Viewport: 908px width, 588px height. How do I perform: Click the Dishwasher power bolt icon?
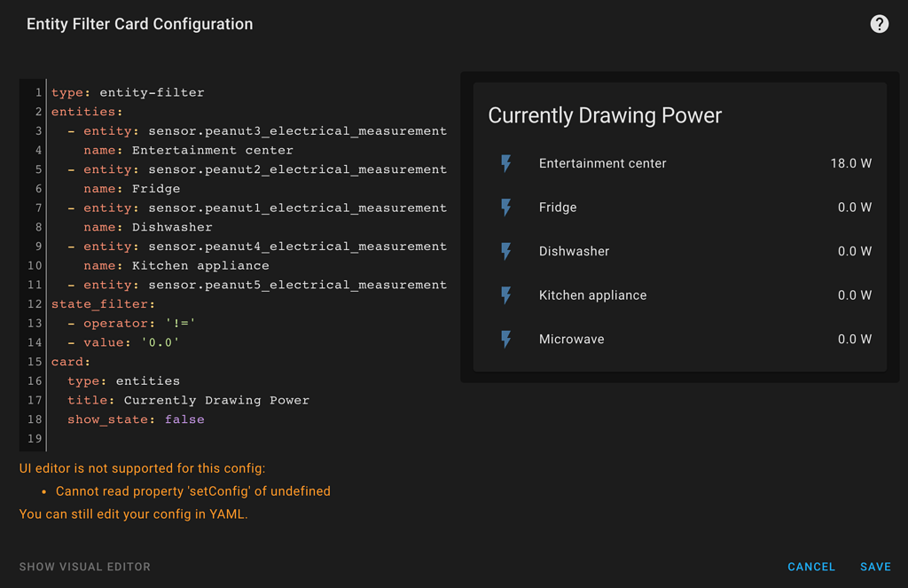(x=506, y=251)
